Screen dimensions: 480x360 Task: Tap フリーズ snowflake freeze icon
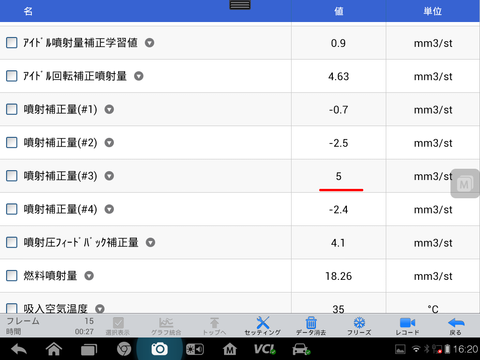[359, 326]
